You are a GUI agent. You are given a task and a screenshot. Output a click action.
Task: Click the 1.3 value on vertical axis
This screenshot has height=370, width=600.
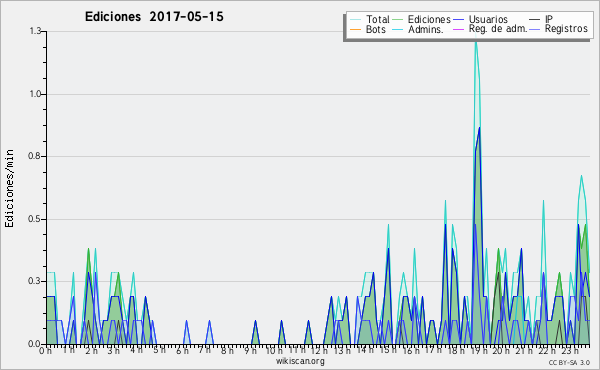[x=35, y=31]
